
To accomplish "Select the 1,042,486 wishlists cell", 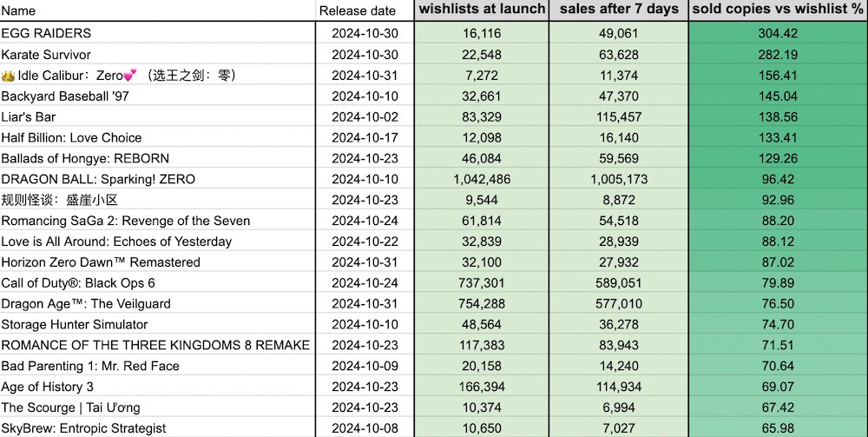I will [x=482, y=179].
